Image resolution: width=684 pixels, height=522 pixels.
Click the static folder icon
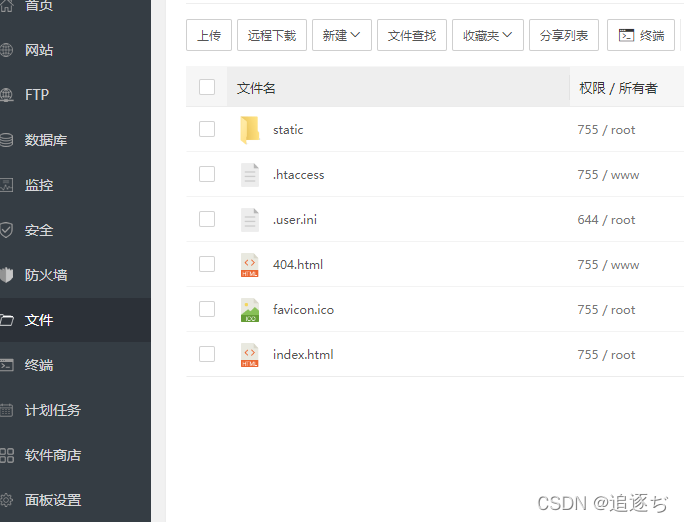click(x=250, y=130)
